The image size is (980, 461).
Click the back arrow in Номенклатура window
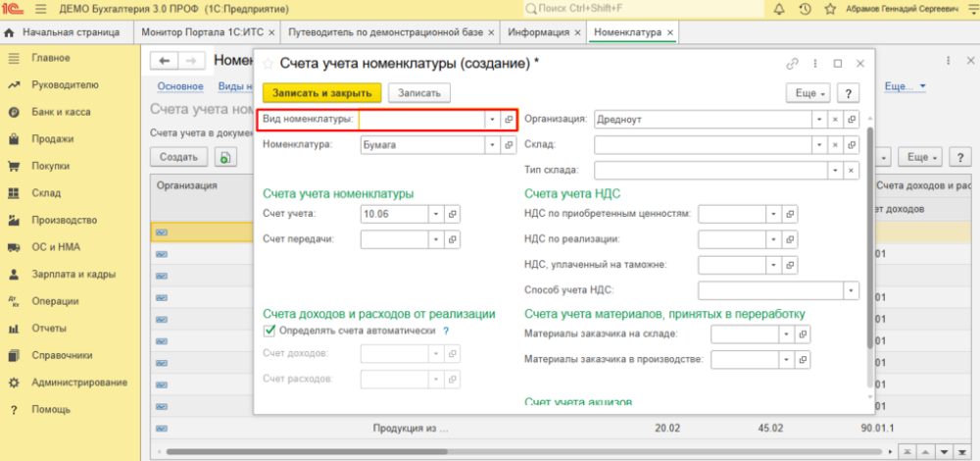click(x=165, y=61)
